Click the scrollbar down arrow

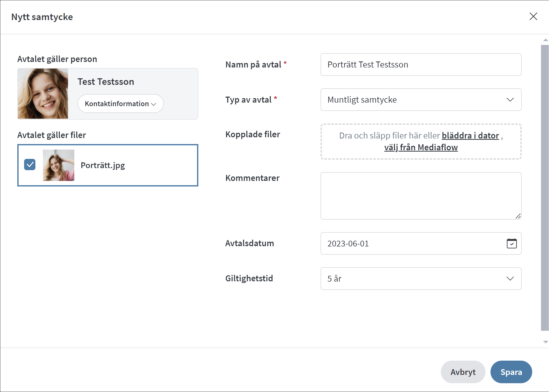click(545, 342)
